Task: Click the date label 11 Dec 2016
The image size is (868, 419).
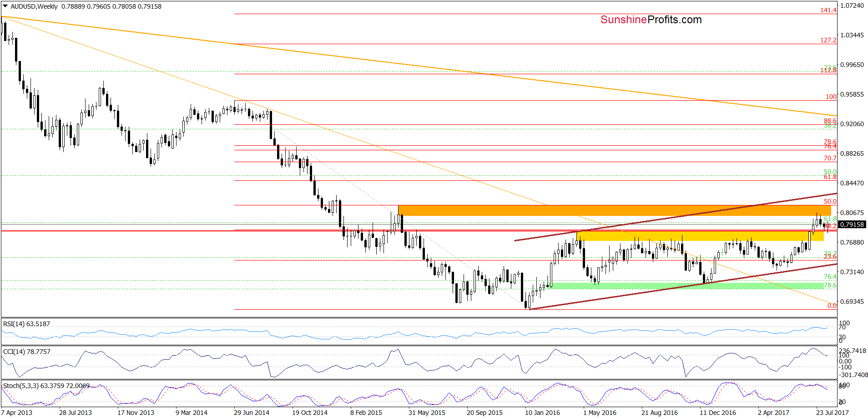Action: 717,413
